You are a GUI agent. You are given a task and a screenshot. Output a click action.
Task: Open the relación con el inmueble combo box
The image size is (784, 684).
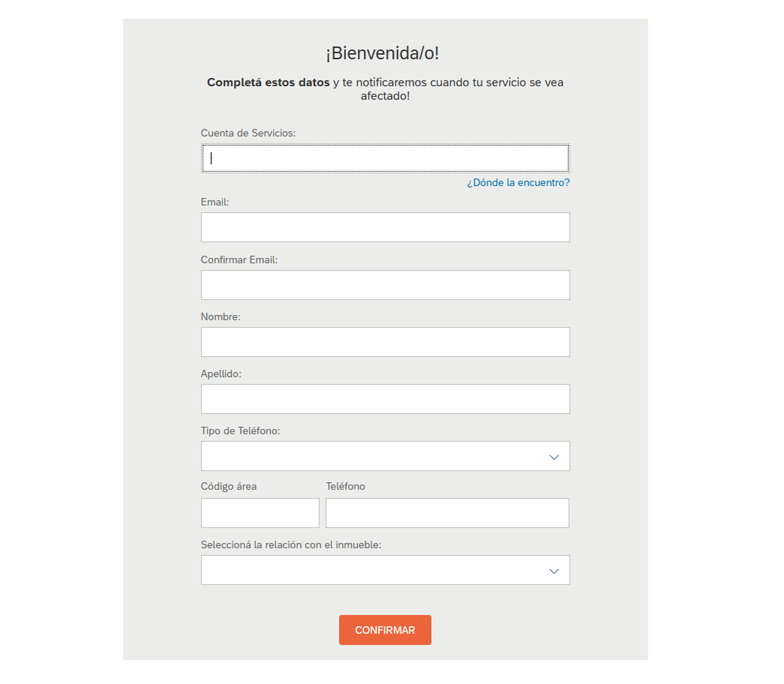(x=385, y=570)
